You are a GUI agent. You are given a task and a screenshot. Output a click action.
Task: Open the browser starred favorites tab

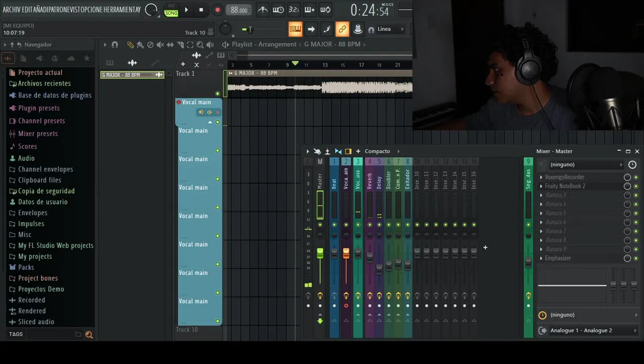tap(86, 59)
